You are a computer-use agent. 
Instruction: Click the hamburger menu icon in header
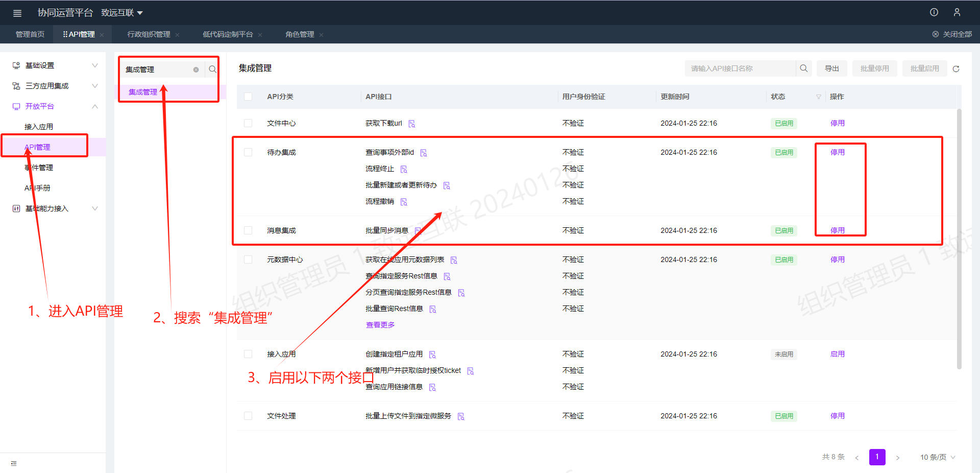pos(17,13)
